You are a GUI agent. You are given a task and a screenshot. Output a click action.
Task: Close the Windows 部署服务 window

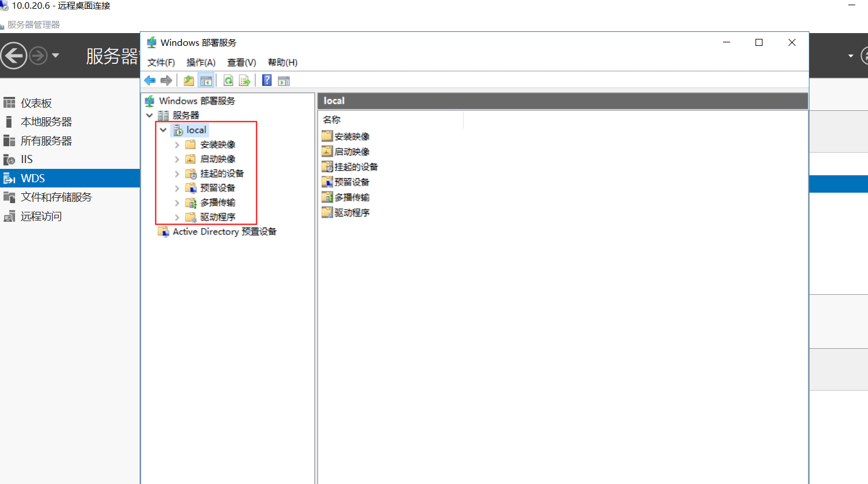click(792, 42)
